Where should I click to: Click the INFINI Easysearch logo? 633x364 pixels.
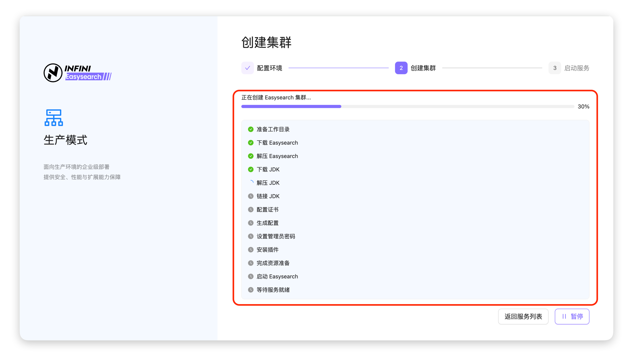(77, 73)
